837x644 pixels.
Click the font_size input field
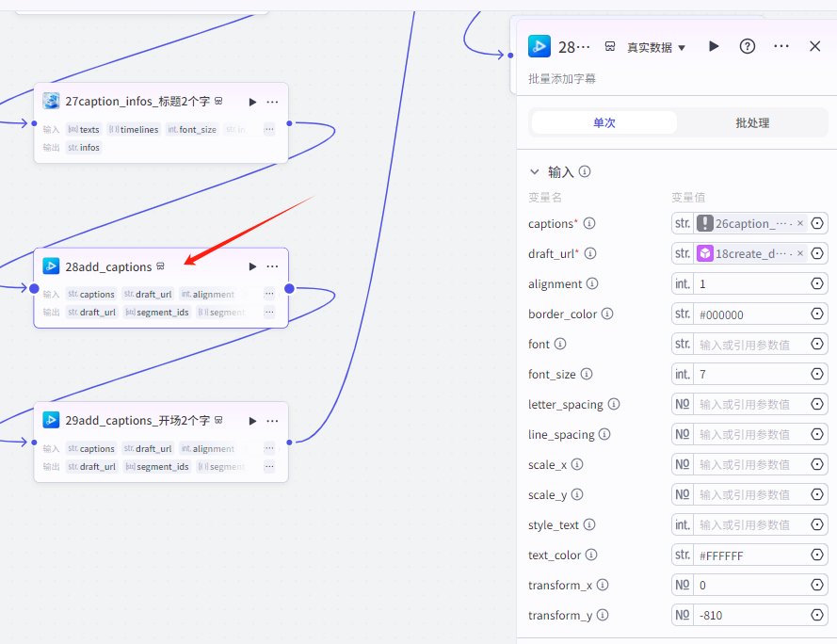(748, 375)
